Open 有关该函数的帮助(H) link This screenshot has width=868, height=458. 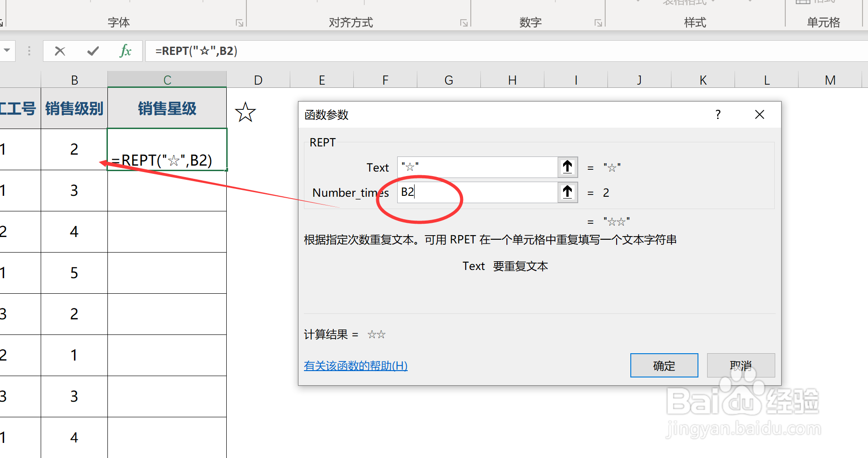[356, 366]
